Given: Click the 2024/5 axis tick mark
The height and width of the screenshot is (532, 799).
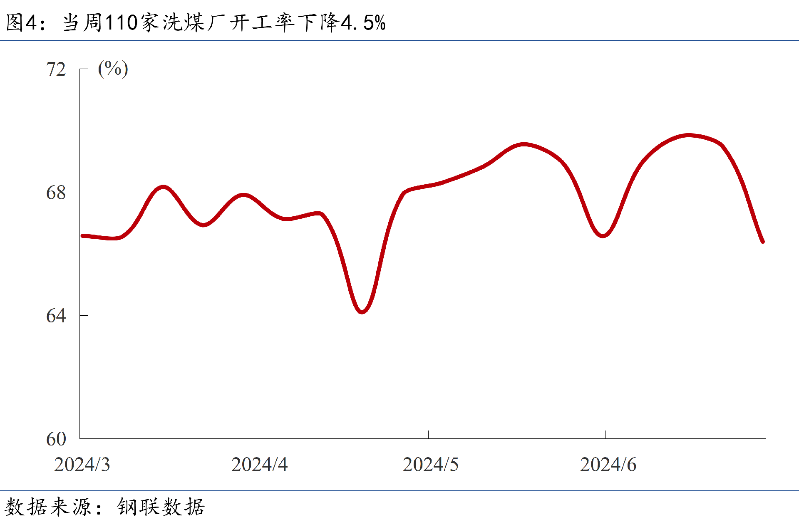Looking at the screenshot, I should 428,434.
